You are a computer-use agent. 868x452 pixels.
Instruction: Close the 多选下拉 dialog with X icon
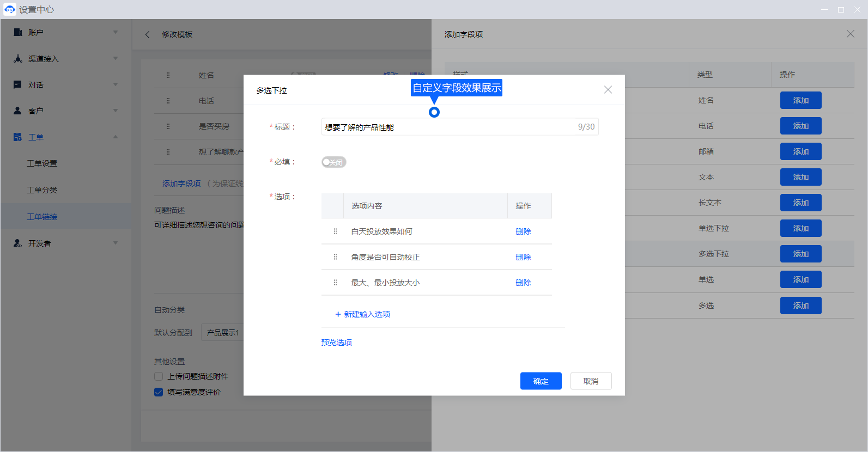tap(608, 90)
